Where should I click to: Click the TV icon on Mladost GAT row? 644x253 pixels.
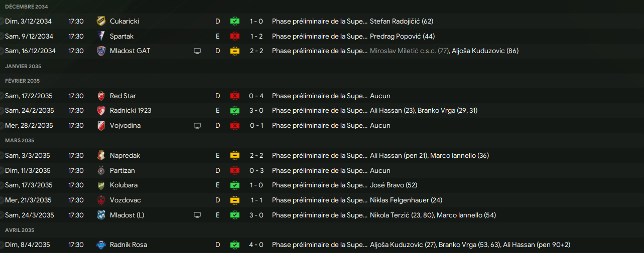197,51
